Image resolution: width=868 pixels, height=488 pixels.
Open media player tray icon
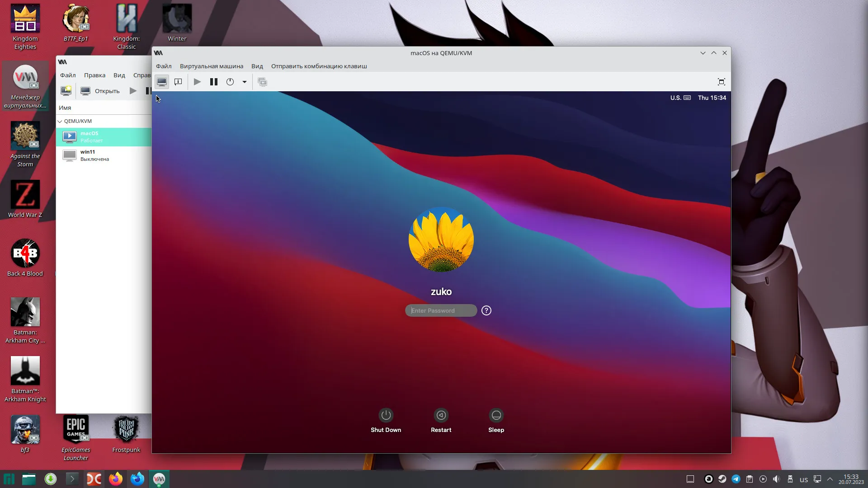(763, 479)
